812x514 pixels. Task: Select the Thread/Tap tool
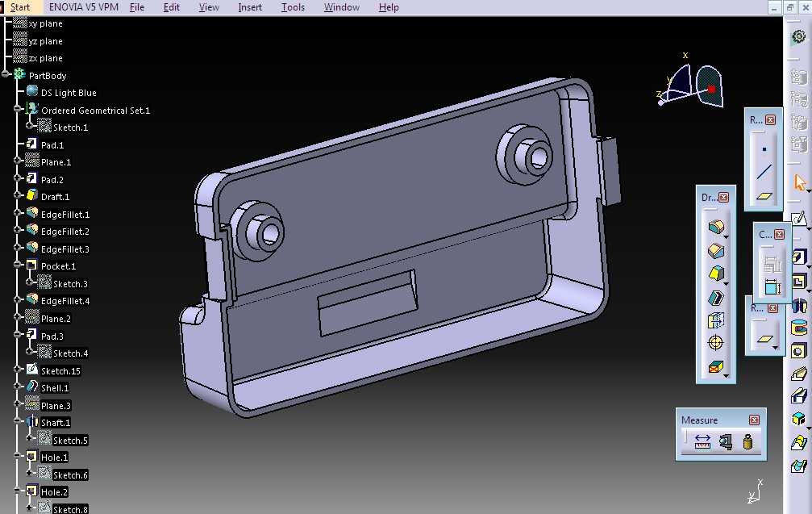coord(716,343)
